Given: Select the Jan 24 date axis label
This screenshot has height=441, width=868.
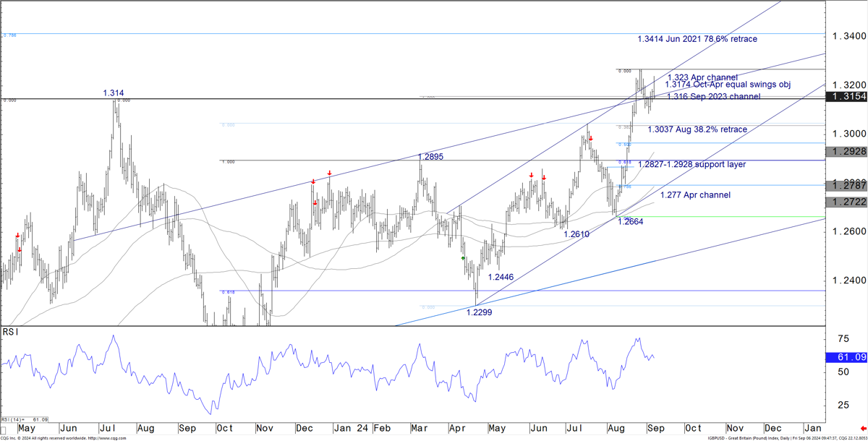Looking at the screenshot, I should click(352, 428).
